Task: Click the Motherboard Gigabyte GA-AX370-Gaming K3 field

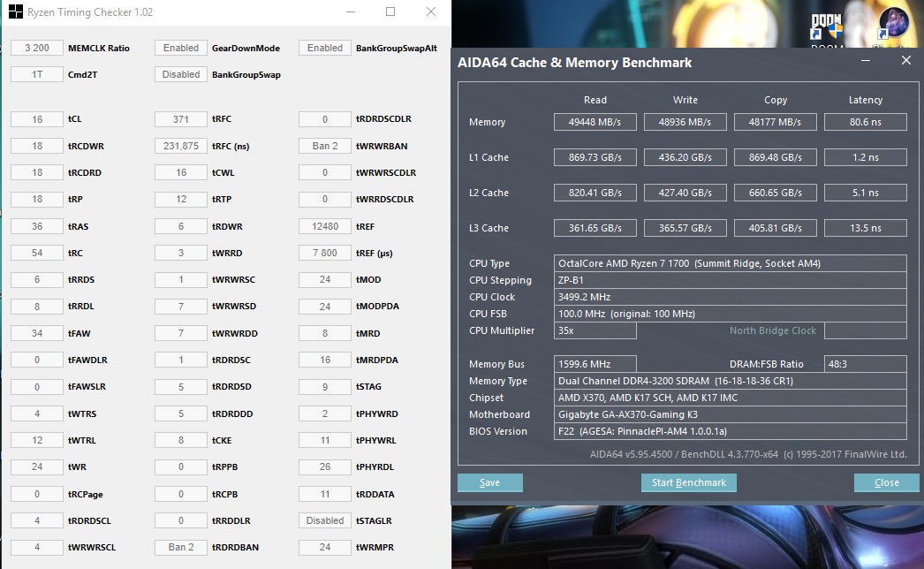Action: click(x=731, y=414)
